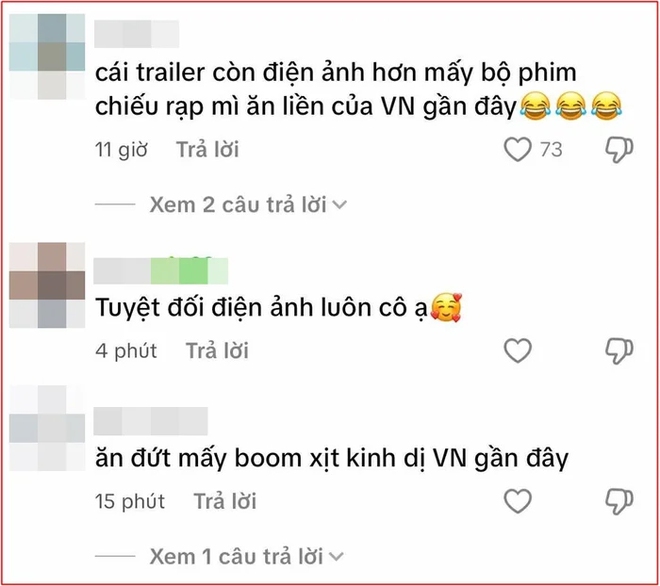This screenshot has width=660, height=586.
Task: Click the chevron beside Xem 2 câu trả lời
Action: pos(340,205)
